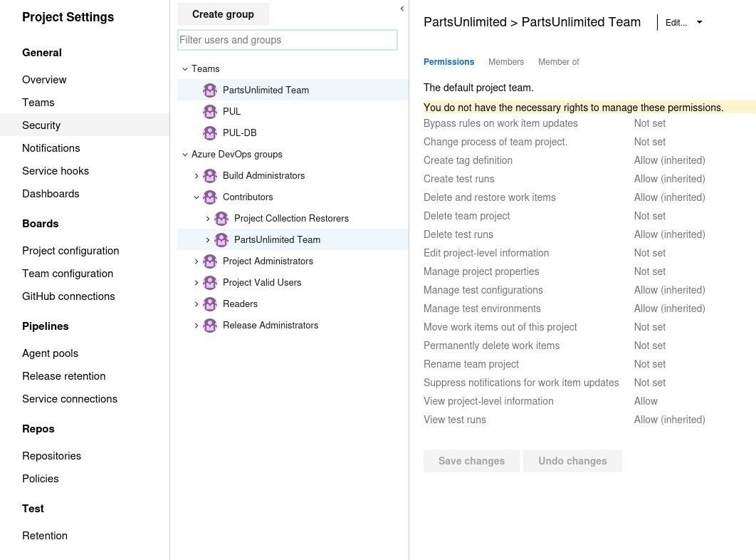Click Project Collection Restorers group icon
Screen dimensions: 756x560
pos(221,218)
